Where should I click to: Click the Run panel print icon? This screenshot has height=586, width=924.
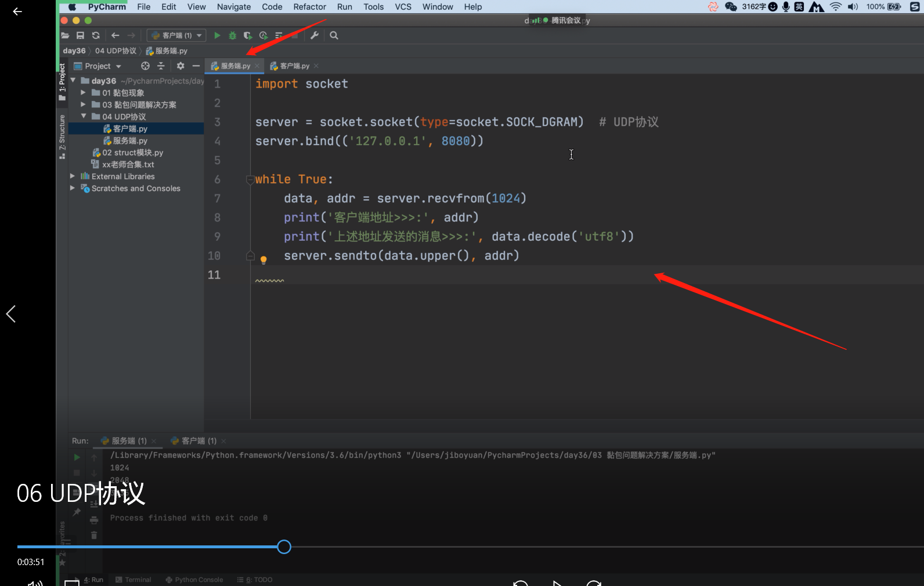(x=94, y=520)
